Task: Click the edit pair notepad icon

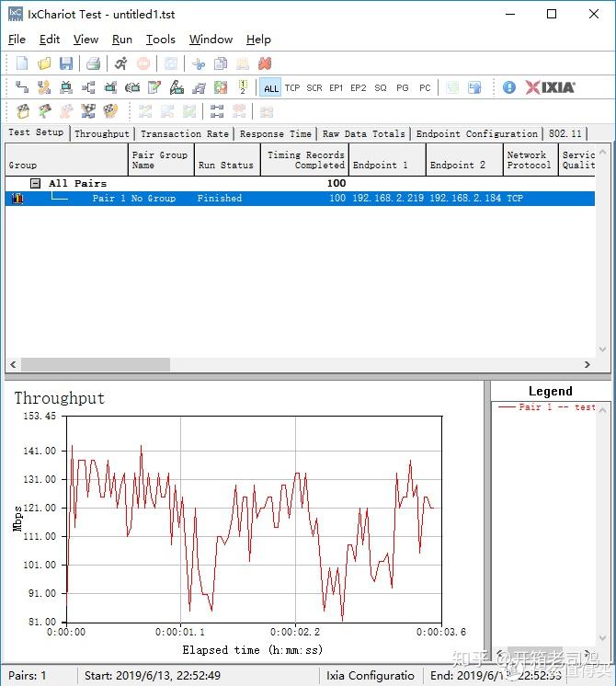Action: [x=154, y=87]
